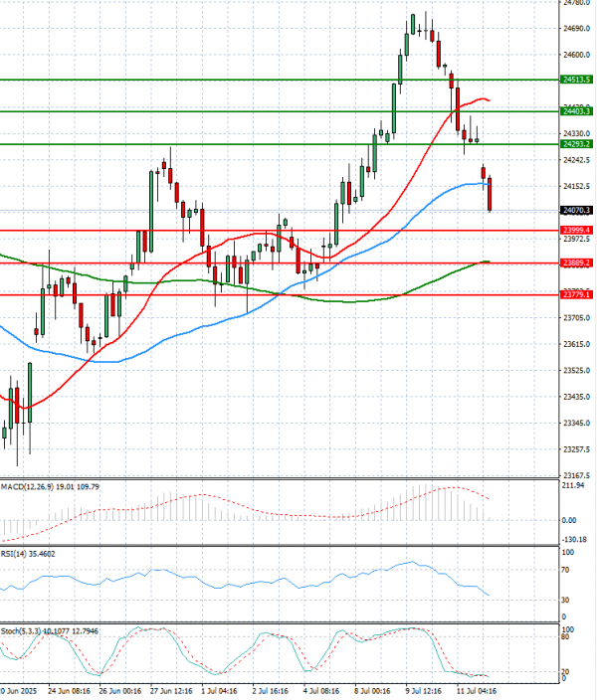Click the 24690.0 price axis value

(577, 29)
